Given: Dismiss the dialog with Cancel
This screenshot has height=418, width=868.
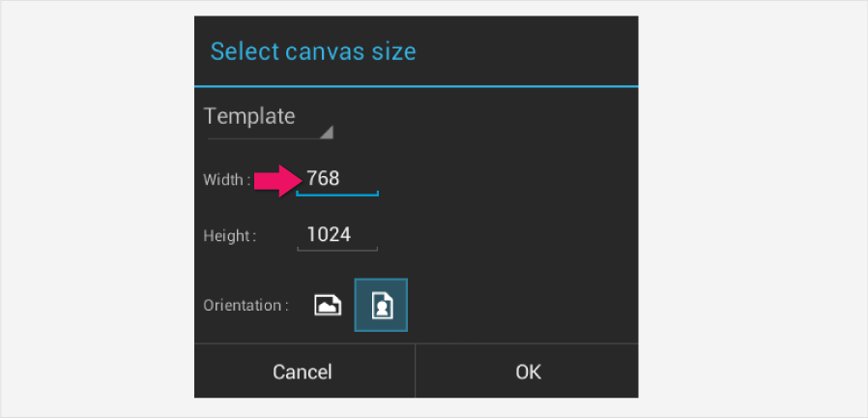Looking at the screenshot, I should click(304, 371).
